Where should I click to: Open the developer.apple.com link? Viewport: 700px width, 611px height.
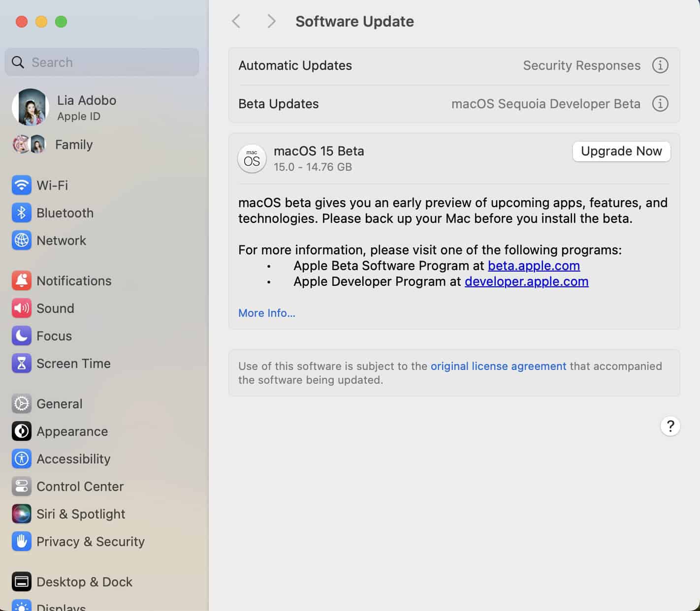526,281
